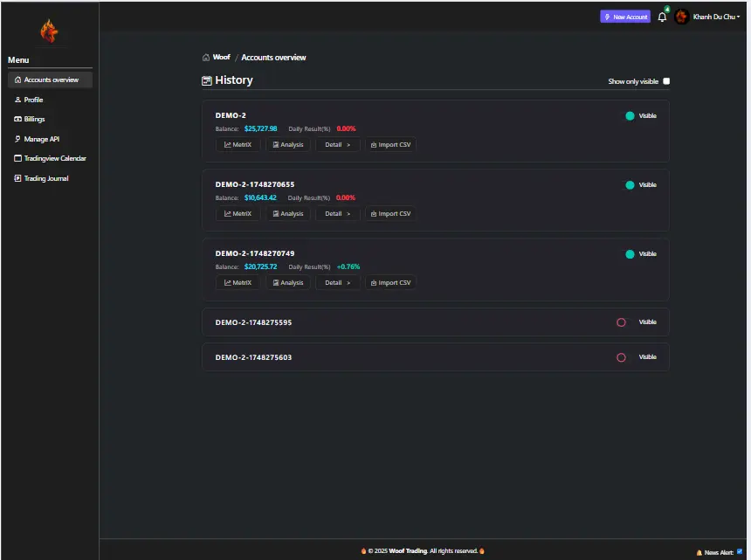Click the Woof fox logo in sidebar
Image resolution: width=751 pixels, height=560 pixels.
click(49, 31)
